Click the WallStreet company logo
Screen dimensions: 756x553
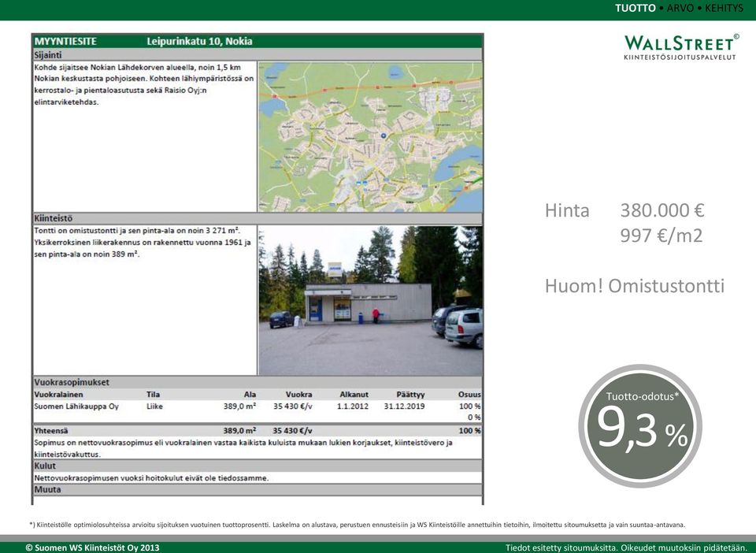click(x=680, y=46)
